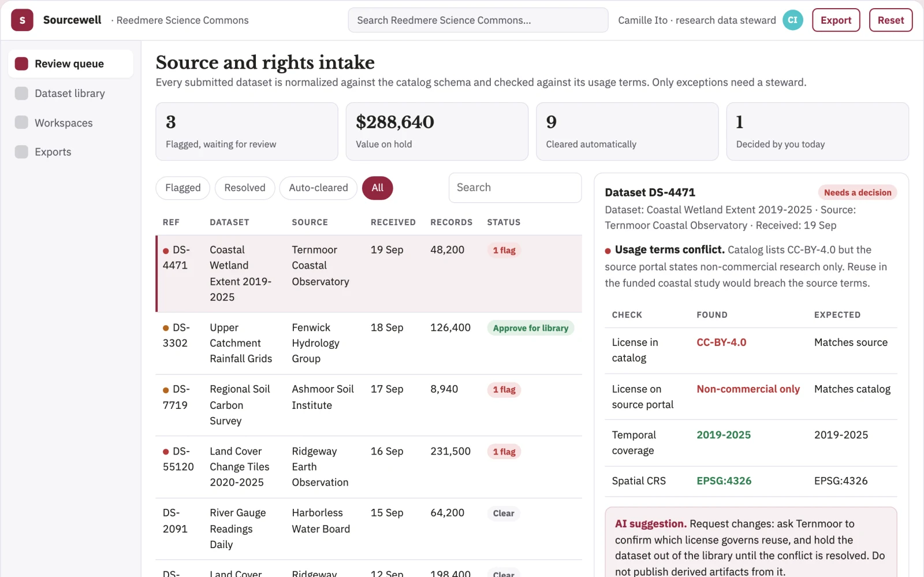Click the CC-BY-4.0 found value
This screenshot has width=924, height=577.
(x=721, y=343)
